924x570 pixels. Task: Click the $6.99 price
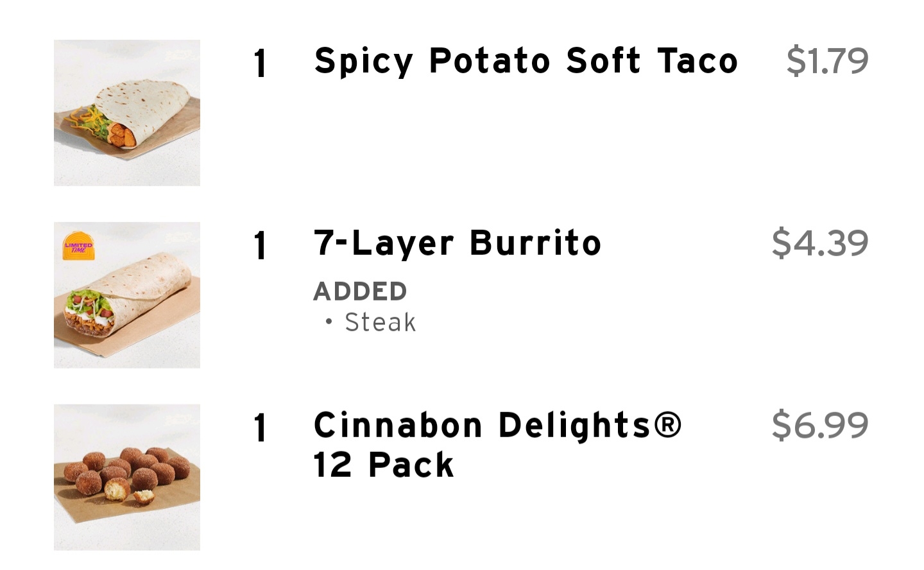tap(820, 426)
